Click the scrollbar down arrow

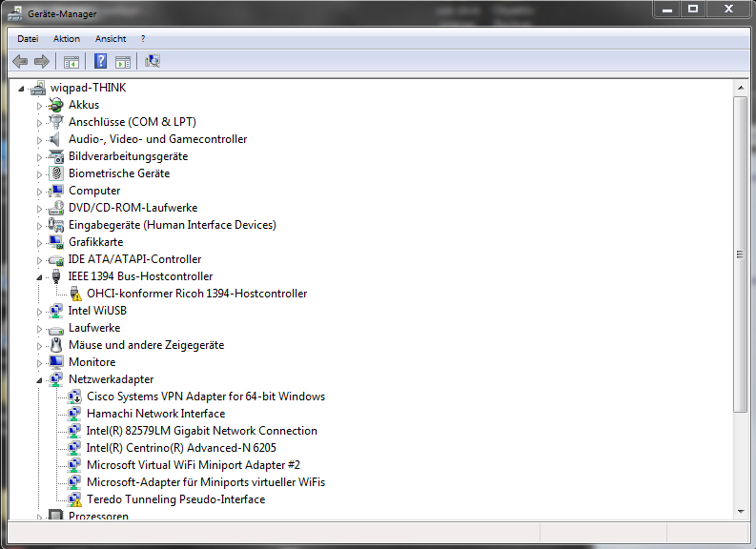click(740, 512)
